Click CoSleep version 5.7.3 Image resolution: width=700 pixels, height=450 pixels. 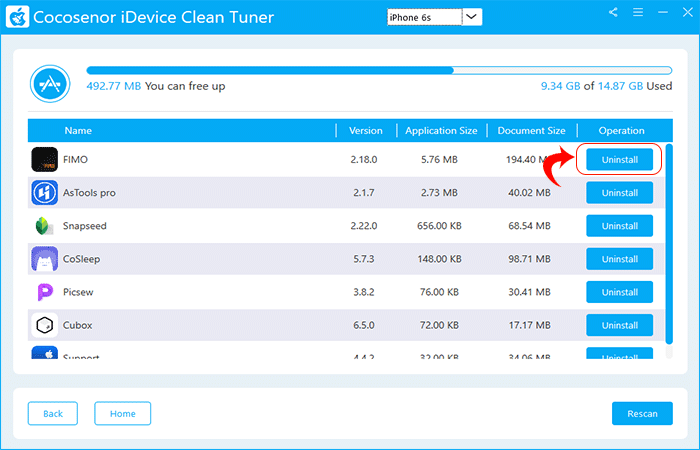tap(364, 258)
